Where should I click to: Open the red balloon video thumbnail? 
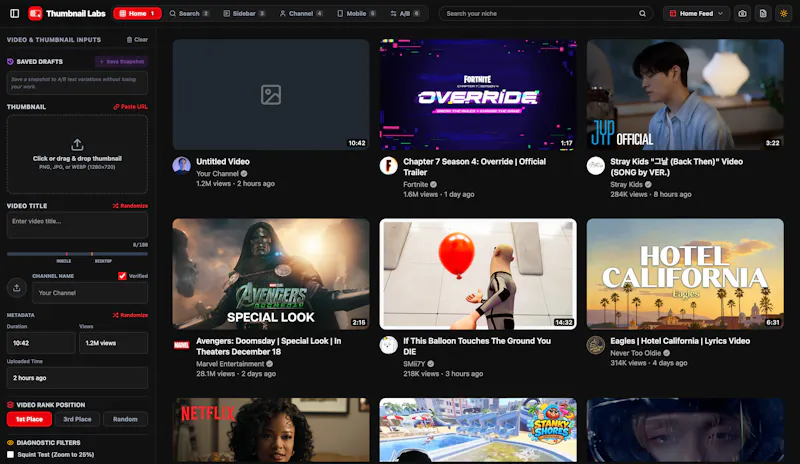coord(478,274)
